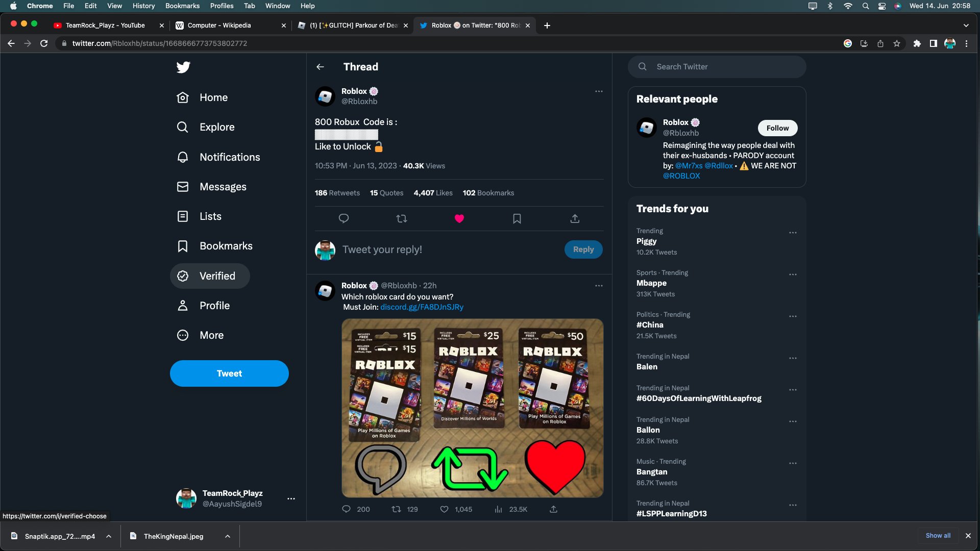The height and width of the screenshot is (551, 980).
Task: Open Chrome three-dot menu
Action: coord(966,43)
